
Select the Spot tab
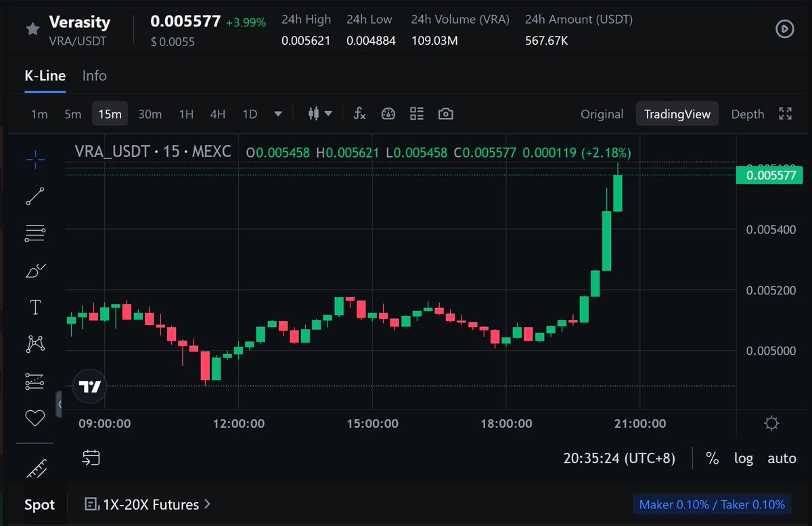(x=40, y=504)
